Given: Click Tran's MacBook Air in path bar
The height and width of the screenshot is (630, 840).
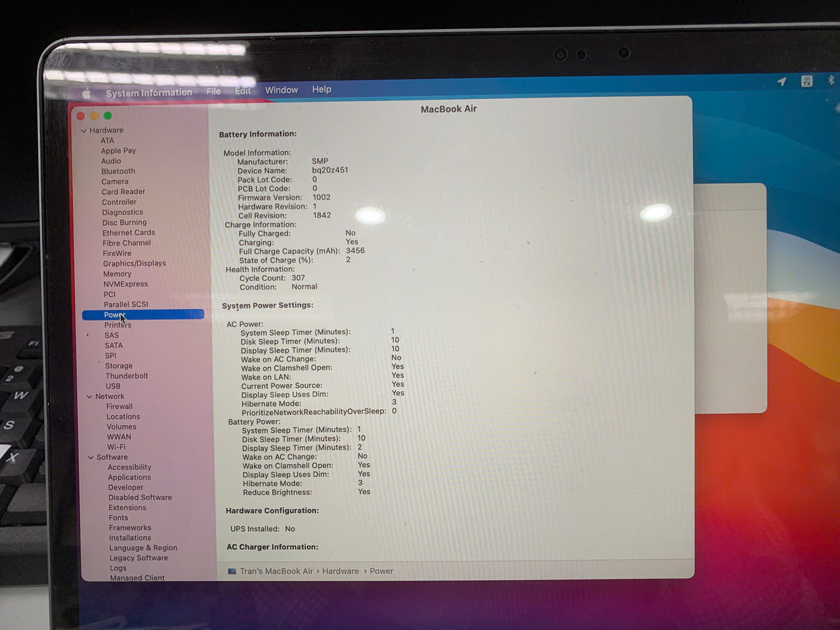Looking at the screenshot, I should (276, 572).
